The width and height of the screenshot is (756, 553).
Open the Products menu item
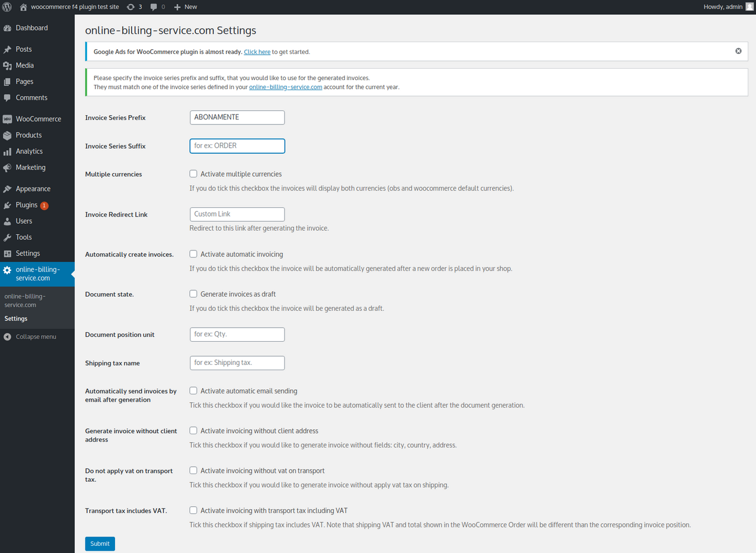pyautogui.click(x=28, y=135)
